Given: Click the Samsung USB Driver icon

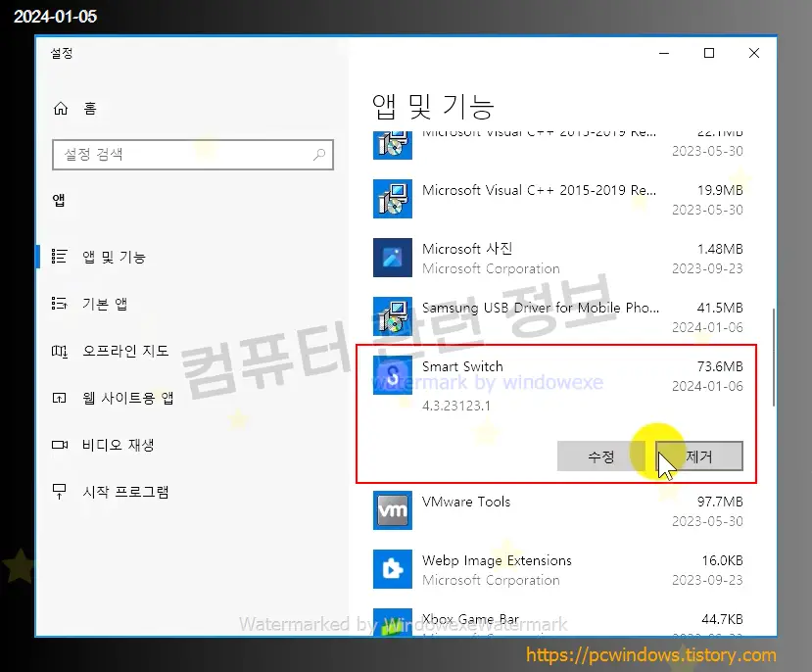Looking at the screenshot, I should pos(393,316).
